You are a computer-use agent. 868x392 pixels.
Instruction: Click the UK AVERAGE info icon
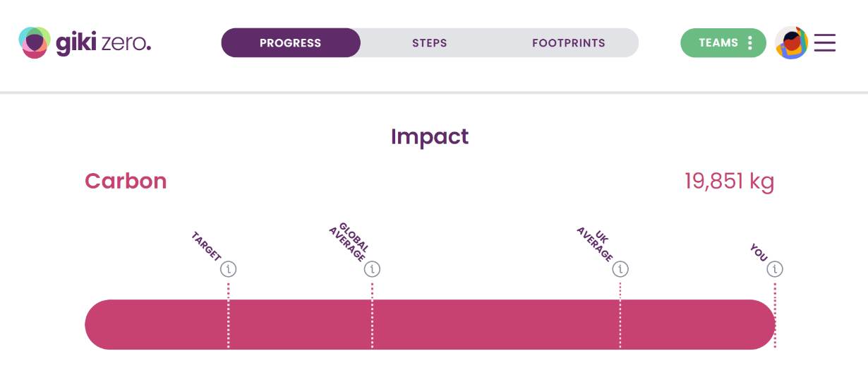click(620, 269)
